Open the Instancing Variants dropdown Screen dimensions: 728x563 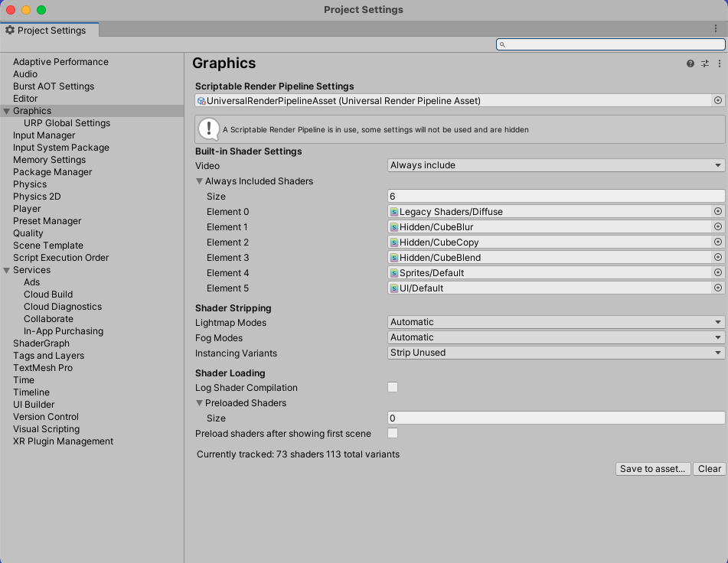[556, 353]
